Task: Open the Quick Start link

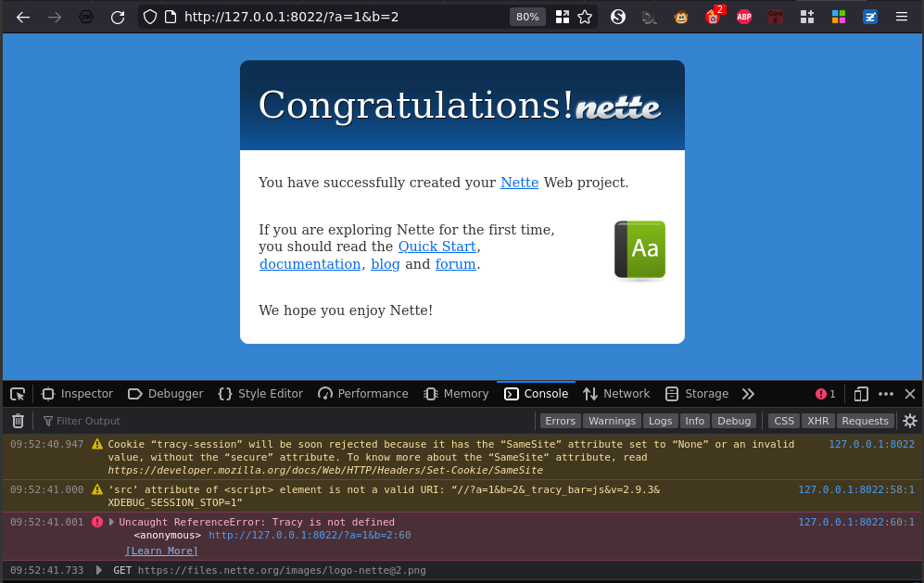Action: click(x=437, y=247)
